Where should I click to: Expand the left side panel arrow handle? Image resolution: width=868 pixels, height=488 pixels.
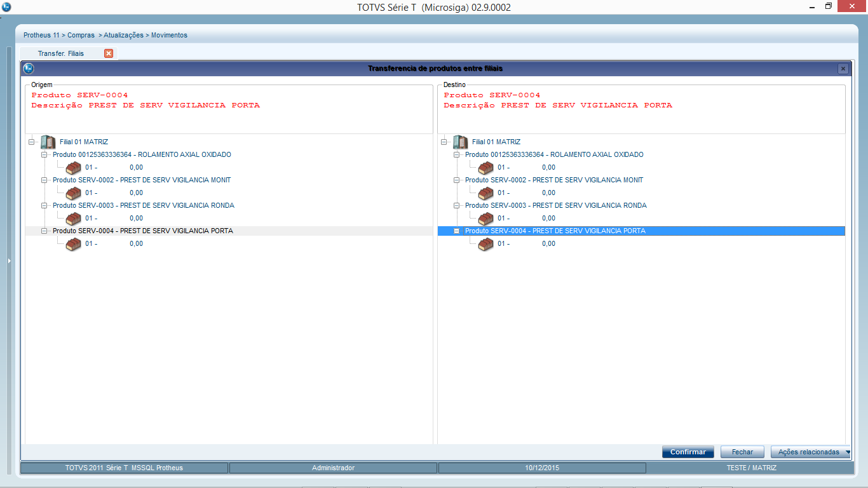pos(9,261)
